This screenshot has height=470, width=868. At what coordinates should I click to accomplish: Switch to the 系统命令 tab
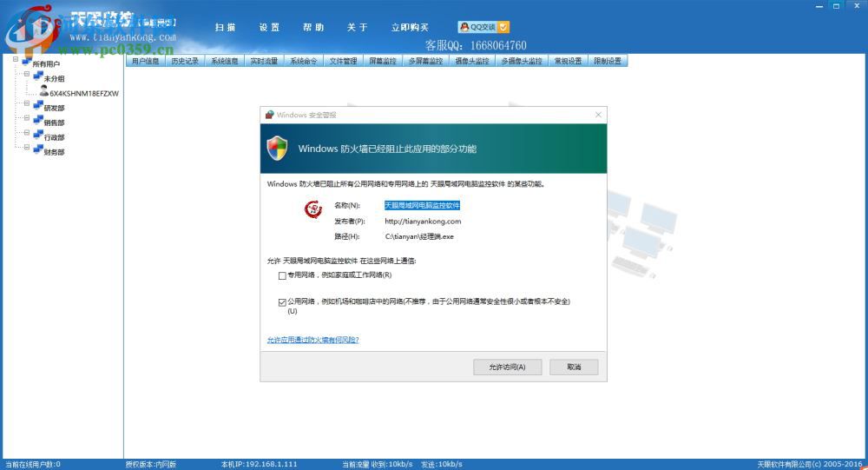click(304, 61)
